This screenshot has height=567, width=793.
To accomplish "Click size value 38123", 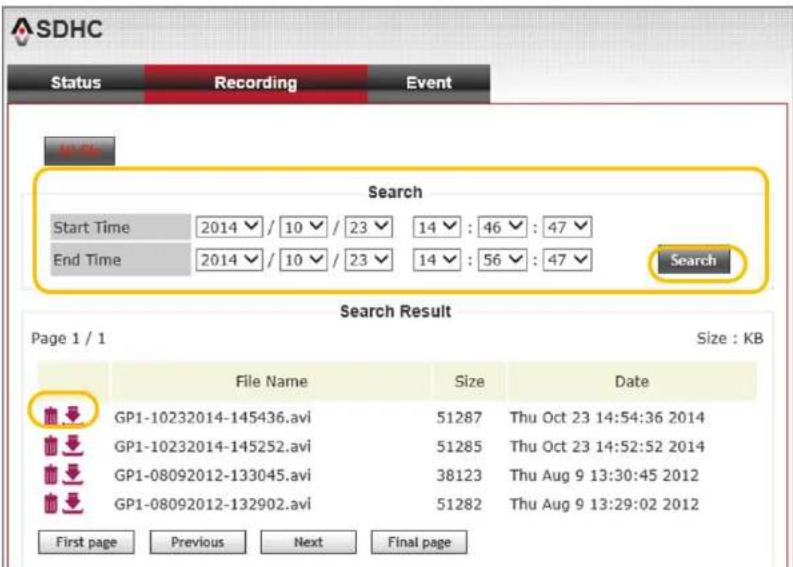I will 459,475.
